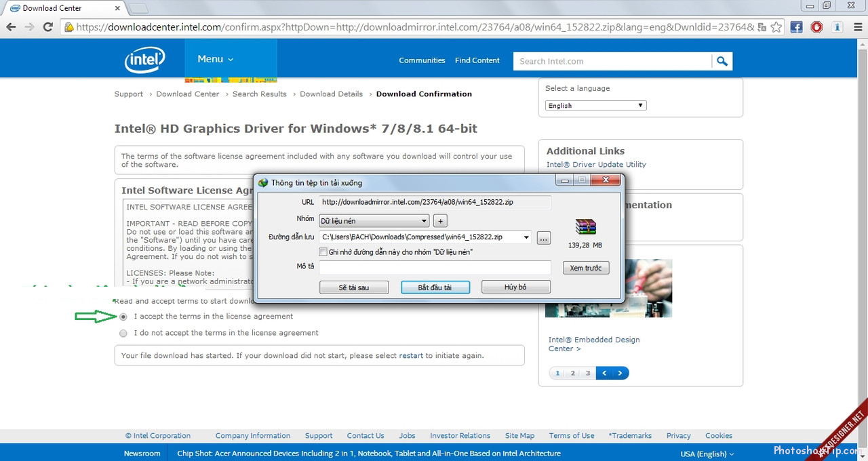
Task: Check 'Ghi nhớ đường dẫn này' checkbox
Action: (x=323, y=252)
